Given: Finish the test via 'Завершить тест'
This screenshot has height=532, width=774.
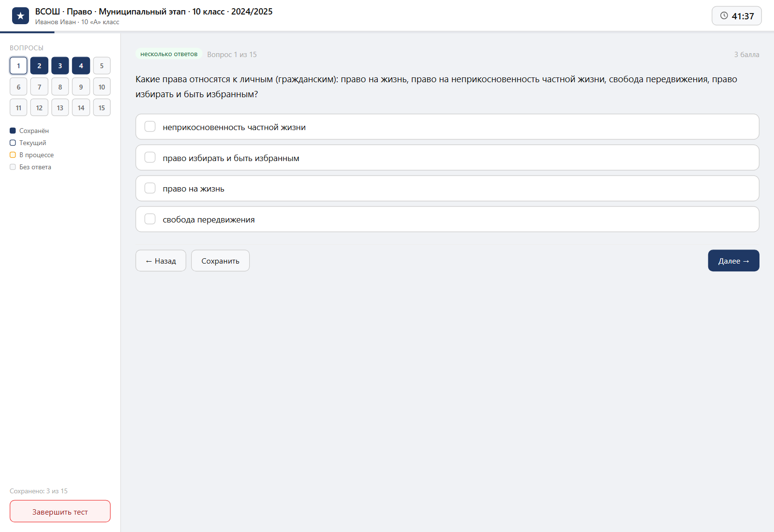Looking at the screenshot, I should tap(60, 512).
